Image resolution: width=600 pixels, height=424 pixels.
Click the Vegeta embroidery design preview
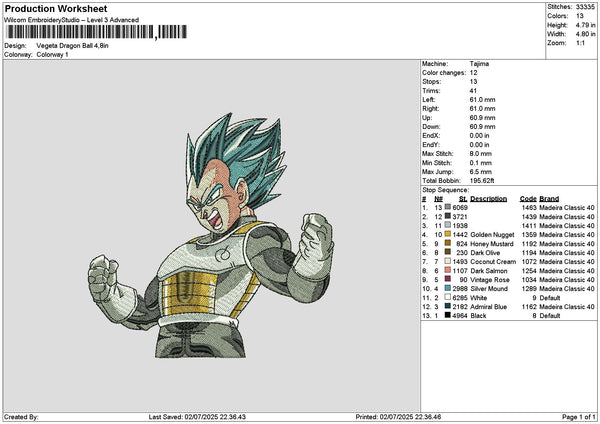[x=211, y=235]
